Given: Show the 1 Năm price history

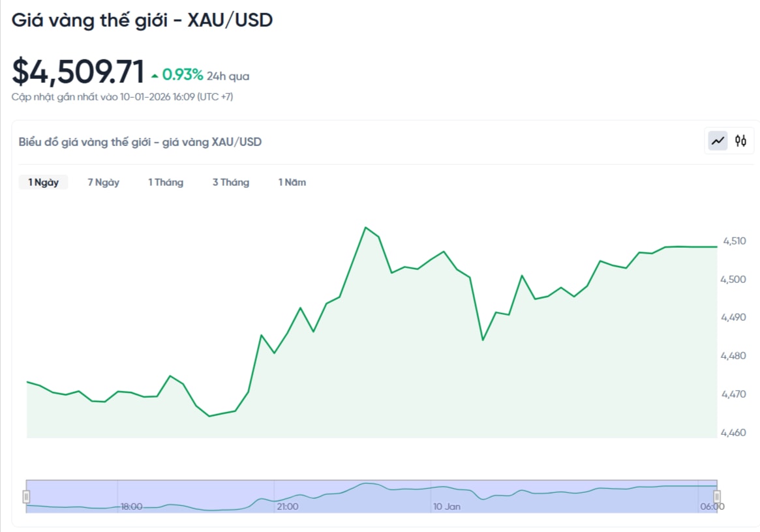Looking at the screenshot, I should pyautogui.click(x=292, y=183).
